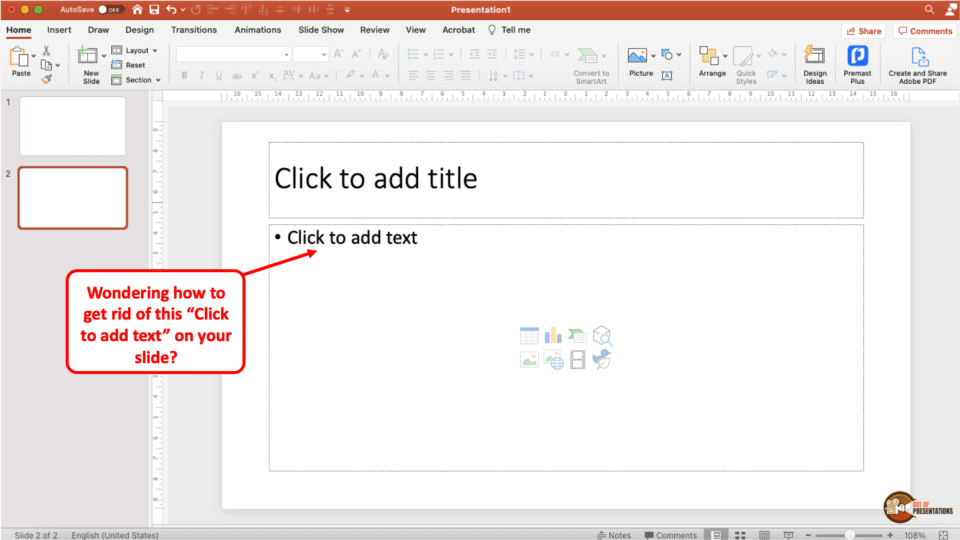This screenshot has width=960, height=540.
Task: Toggle AutoSave switch on
Action: (x=111, y=10)
